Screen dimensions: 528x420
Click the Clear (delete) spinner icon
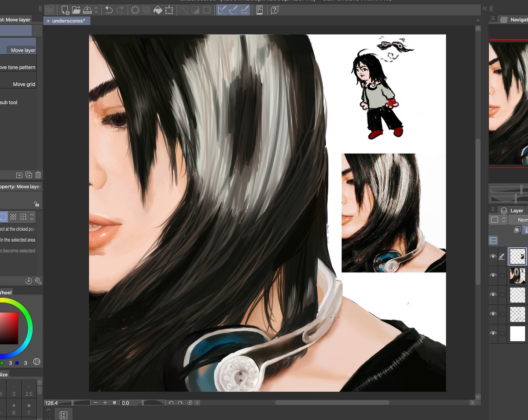[x=135, y=10]
